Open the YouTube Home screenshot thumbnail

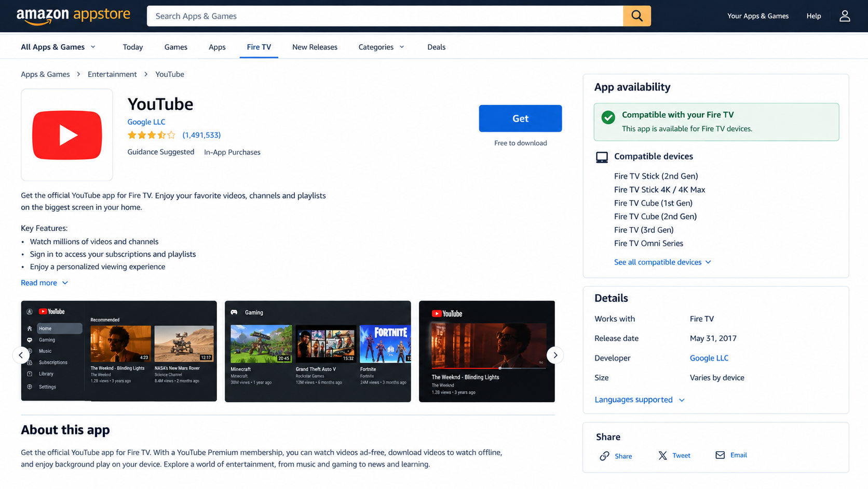coord(119,351)
